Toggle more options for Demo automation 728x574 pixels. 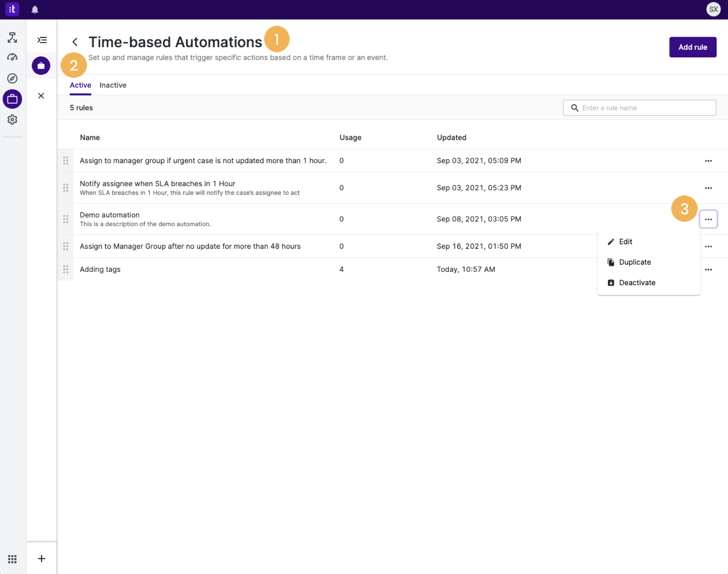[x=708, y=219]
